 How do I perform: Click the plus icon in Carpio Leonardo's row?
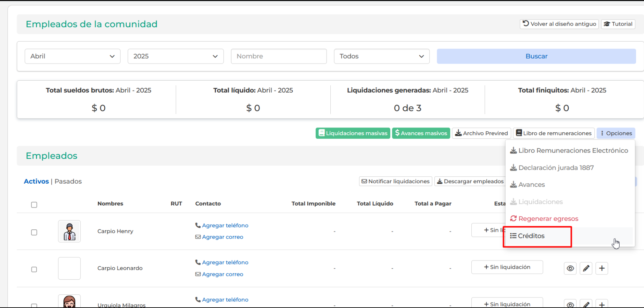tap(602, 268)
